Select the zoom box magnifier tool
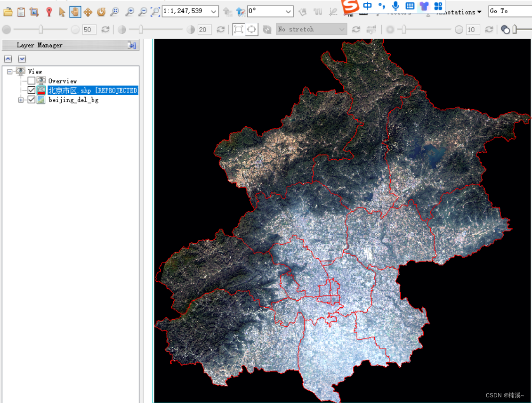Screen dimensions: 532x403 pos(115,12)
